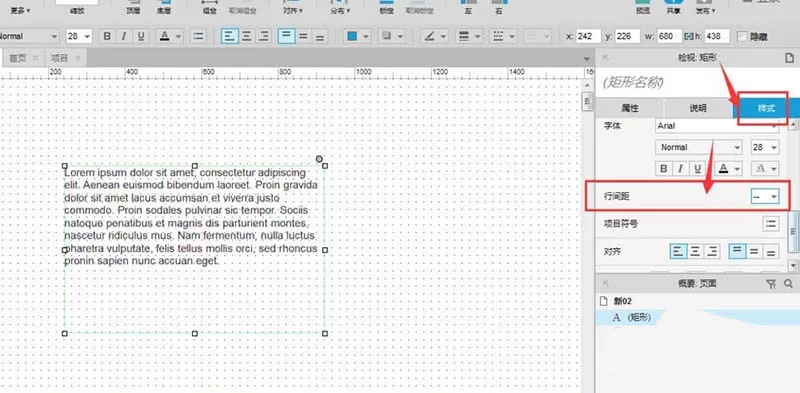The width and height of the screenshot is (800, 393).
Task: Set vertical middle alignment in the 对齐 row
Action: (754, 251)
